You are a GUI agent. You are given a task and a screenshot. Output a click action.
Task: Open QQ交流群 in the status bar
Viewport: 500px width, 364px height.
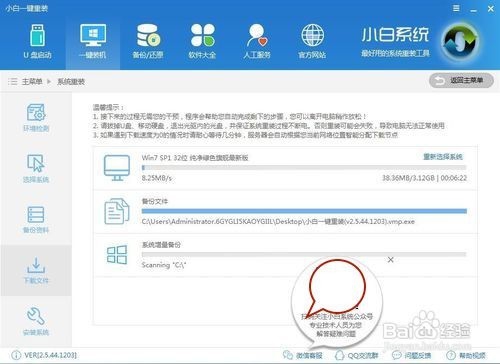[x=357, y=355]
